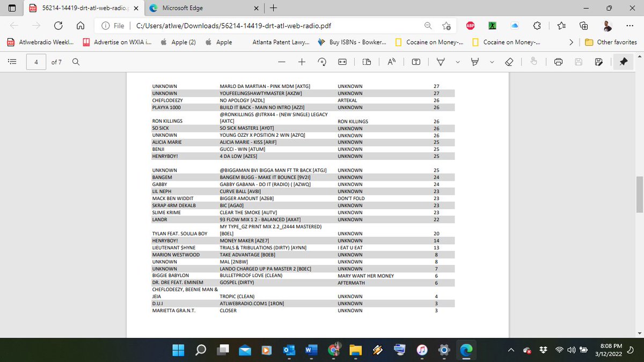This screenshot has width=644, height=362.
Task: Open the ABP Adblock Plus extension
Action: point(470,25)
